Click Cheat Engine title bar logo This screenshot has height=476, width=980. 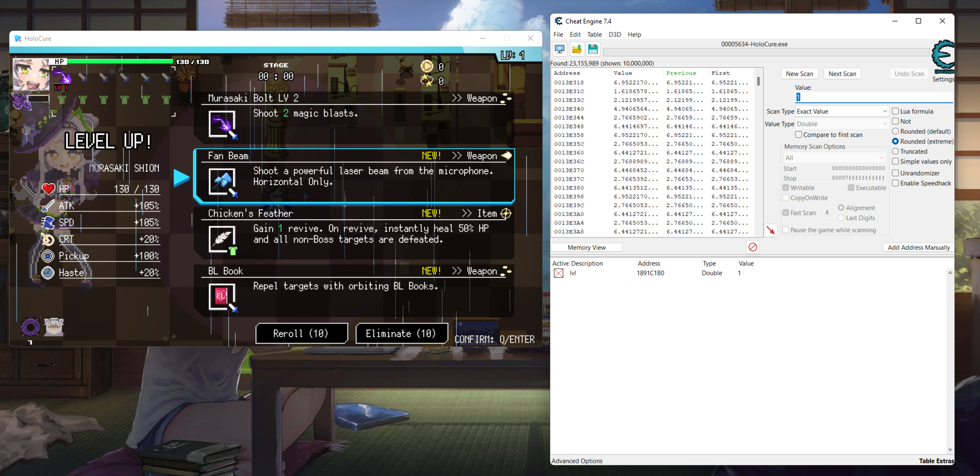(x=559, y=21)
